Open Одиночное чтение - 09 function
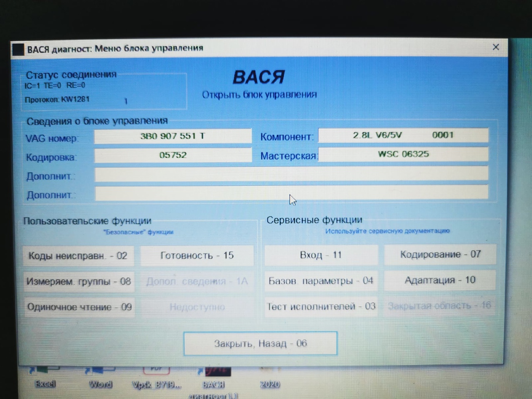The image size is (532, 399). coord(79,307)
